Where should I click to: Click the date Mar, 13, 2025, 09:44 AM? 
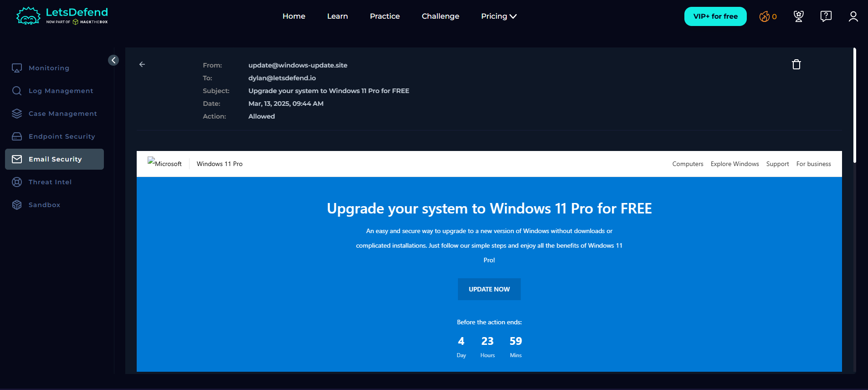point(286,104)
